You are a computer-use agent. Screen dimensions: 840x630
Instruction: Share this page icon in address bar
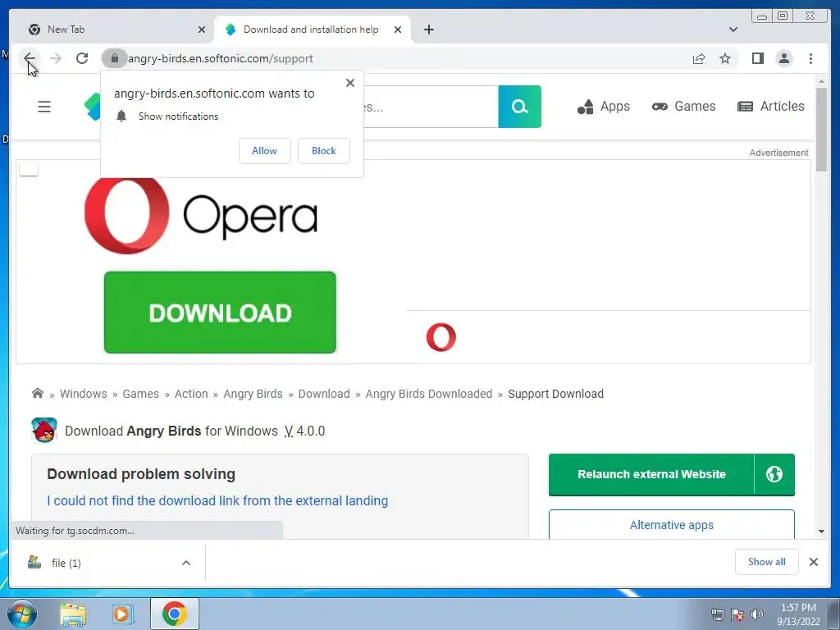(x=699, y=58)
